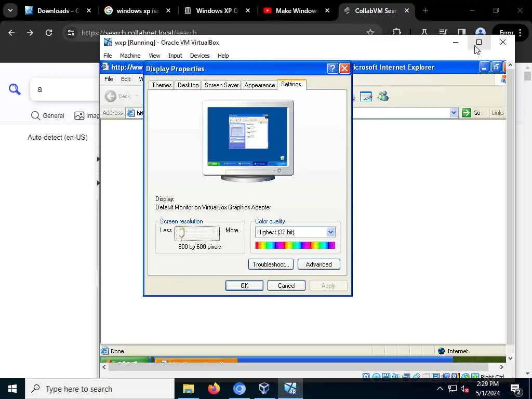This screenshot has height=399, width=532.
Task: Click the Internet zone globe in IE status bar
Action: pyautogui.click(x=441, y=351)
